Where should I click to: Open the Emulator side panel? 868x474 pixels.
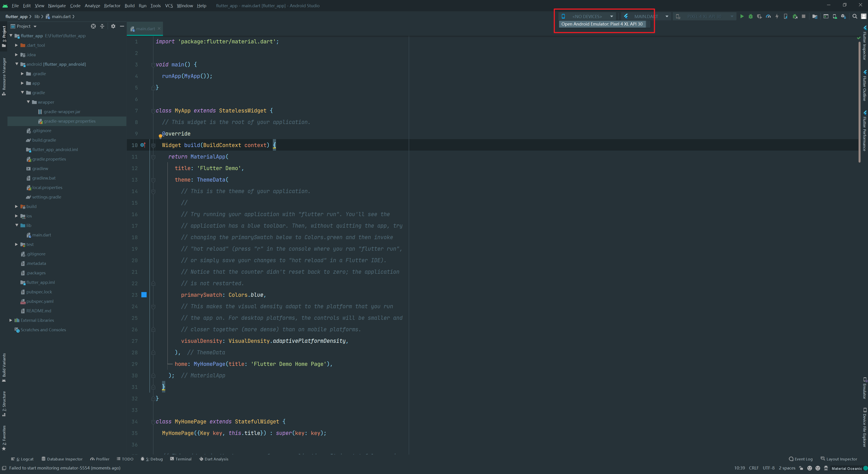click(865, 388)
